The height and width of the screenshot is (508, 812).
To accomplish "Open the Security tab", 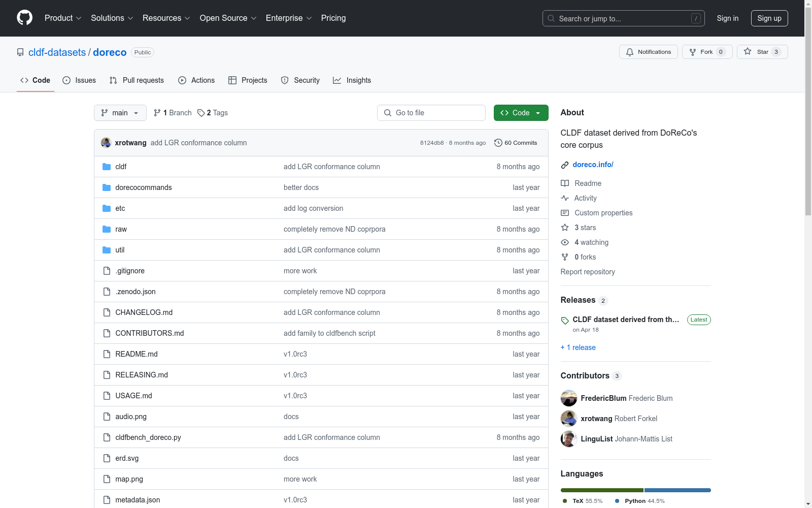I will pyautogui.click(x=300, y=80).
